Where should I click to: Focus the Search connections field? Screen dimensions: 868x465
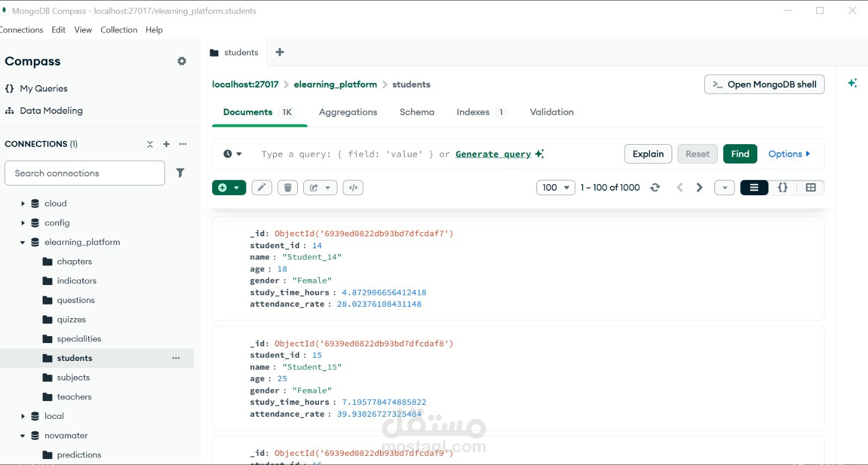pyautogui.click(x=85, y=173)
